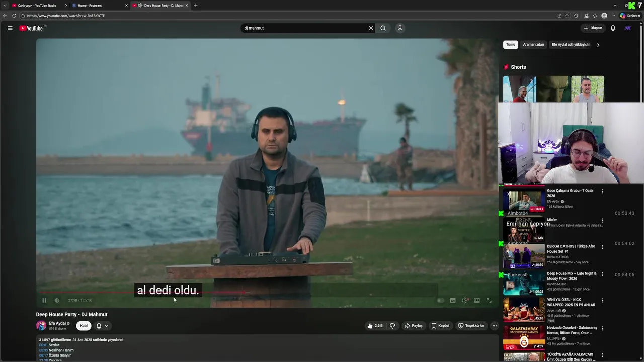
Task: Save the video with Kaydet
Action: (x=440, y=326)
